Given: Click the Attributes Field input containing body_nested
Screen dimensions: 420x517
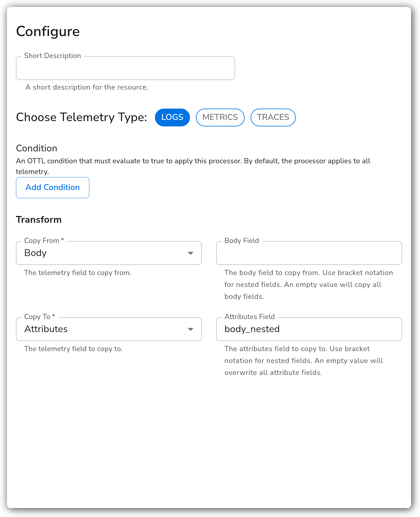Looking at the screenshot, I should (309, 329).
